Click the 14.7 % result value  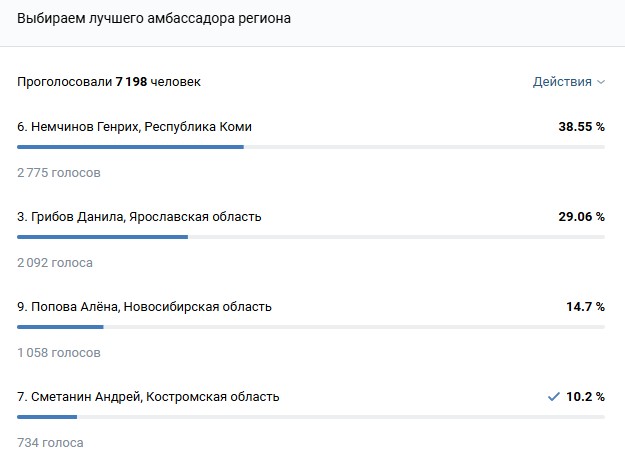click(585, 307)
